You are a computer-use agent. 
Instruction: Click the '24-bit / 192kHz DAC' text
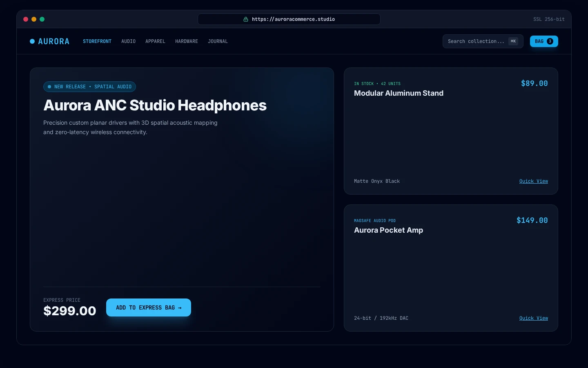point(381,318)
